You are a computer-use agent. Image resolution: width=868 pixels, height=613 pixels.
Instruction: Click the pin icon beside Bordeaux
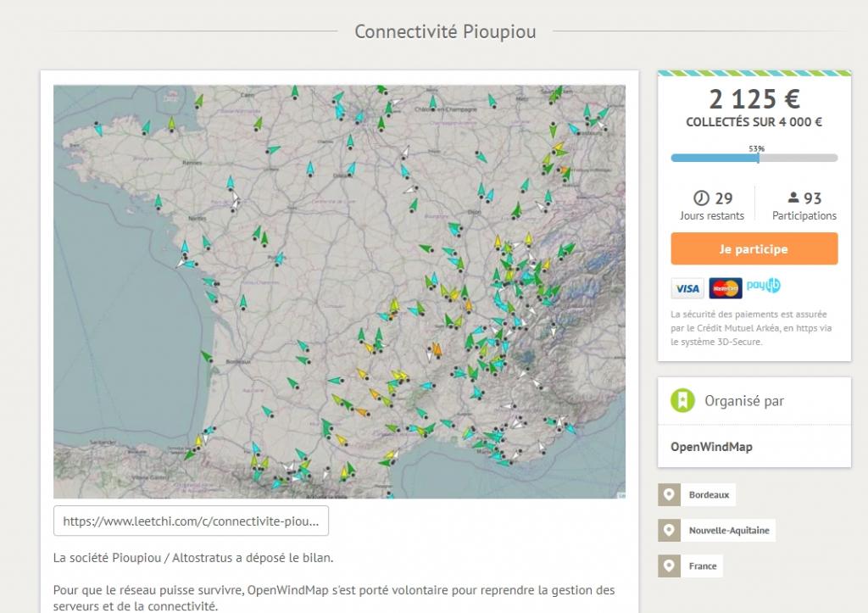(x=669, y=495)
